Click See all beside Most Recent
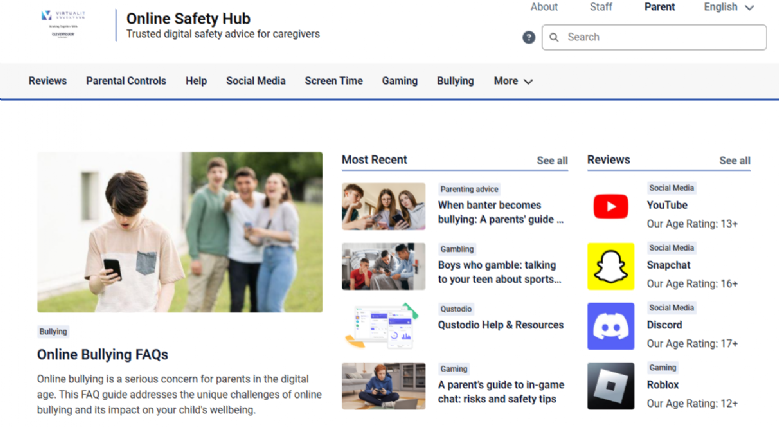This screenshot has width=779, height=427. pyautogui.click(x=552, y=161)
